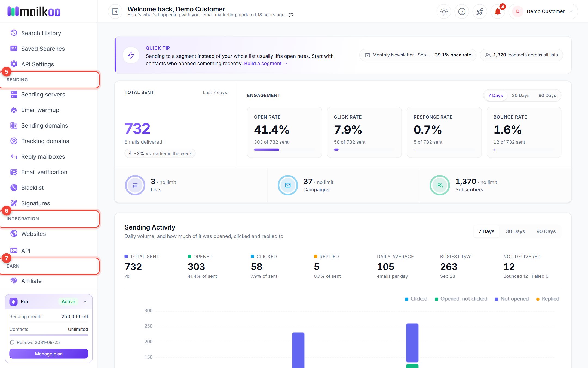Click the Saved Searches icon
Screen dimensions: 588x368
point(14,48)
